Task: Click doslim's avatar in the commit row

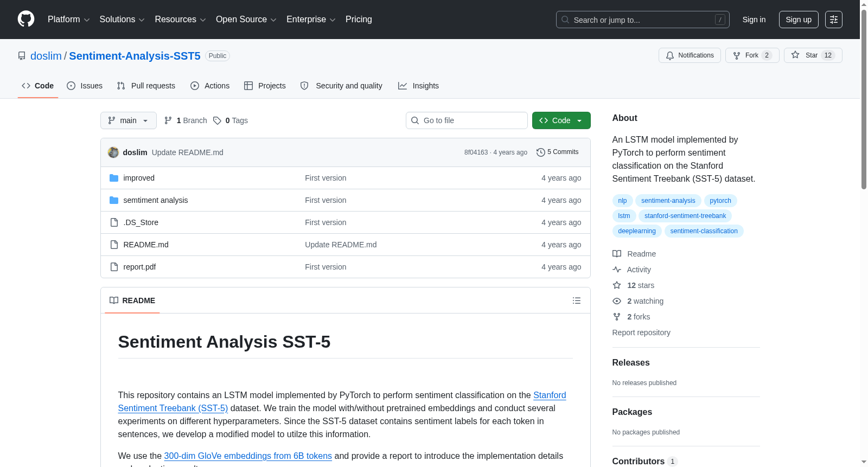Action: 113,152
